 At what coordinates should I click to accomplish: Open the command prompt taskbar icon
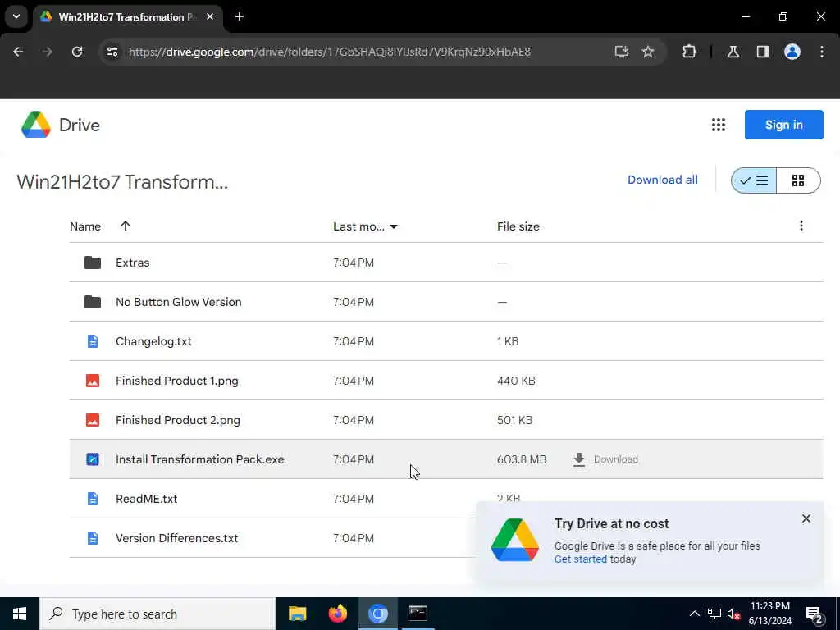(x=418, y=614)
